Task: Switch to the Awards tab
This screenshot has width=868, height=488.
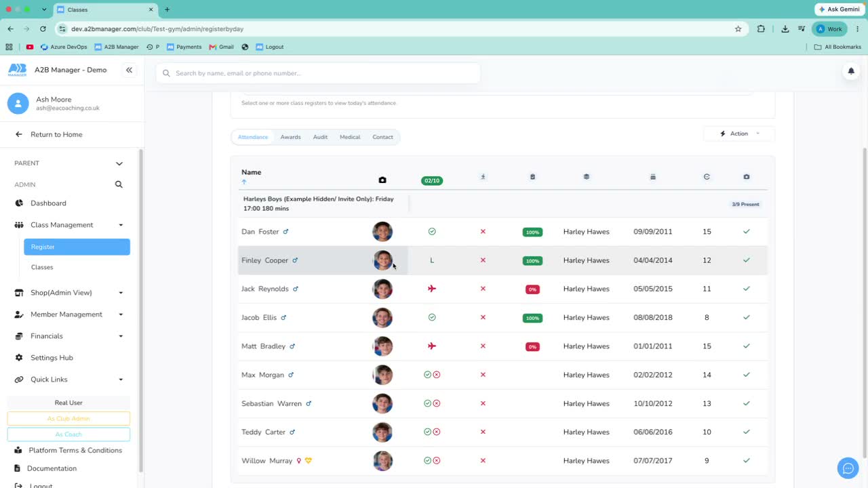Action: (x=290, y=137)
